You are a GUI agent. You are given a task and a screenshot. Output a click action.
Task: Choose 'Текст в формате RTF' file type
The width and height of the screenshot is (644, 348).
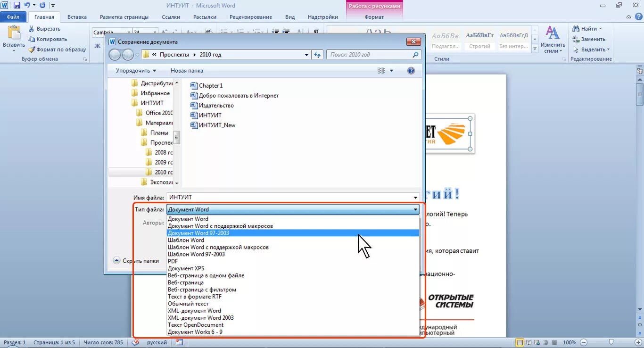(293, 297)
